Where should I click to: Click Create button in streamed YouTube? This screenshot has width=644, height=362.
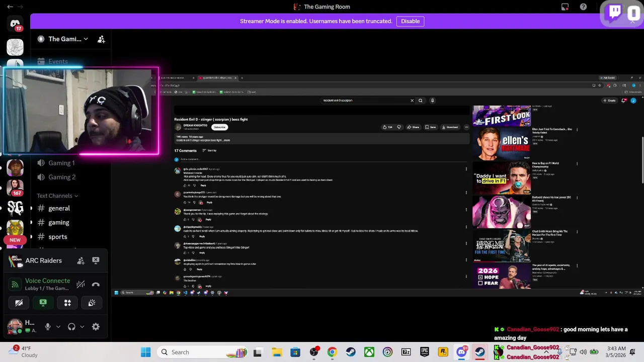pyautogui.click(x=609, y=100)
